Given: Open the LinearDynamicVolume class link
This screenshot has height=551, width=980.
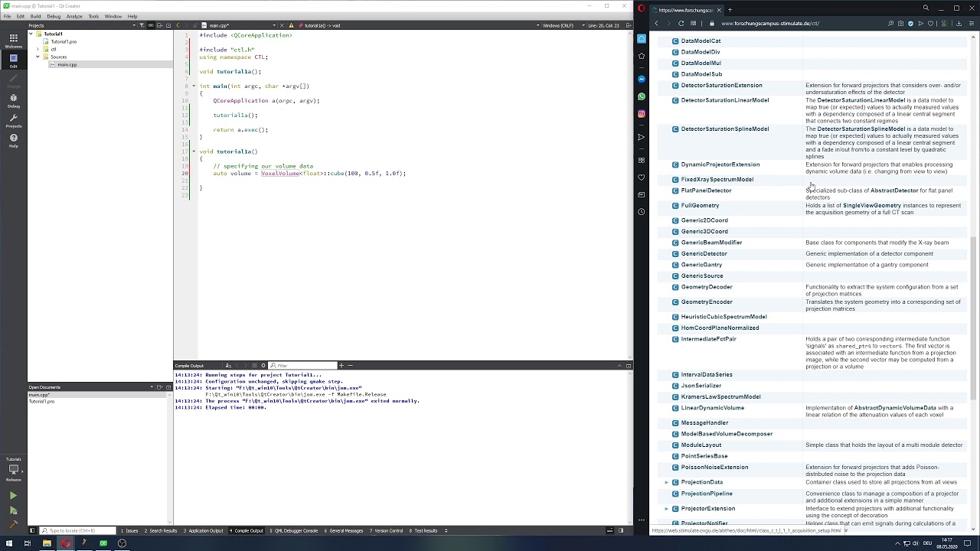Looking at the screenshot, I should point(712,408).
